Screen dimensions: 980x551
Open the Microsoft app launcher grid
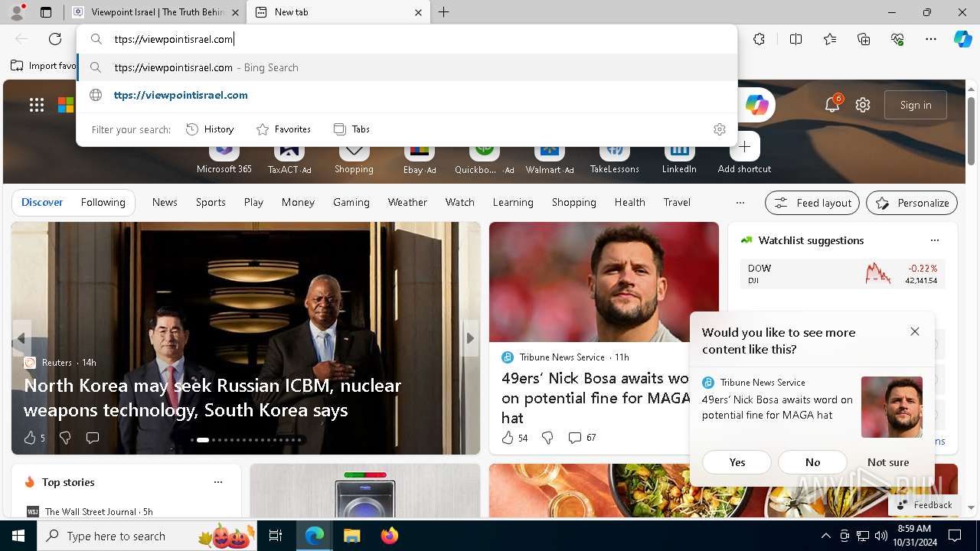(x=37, y=105)
